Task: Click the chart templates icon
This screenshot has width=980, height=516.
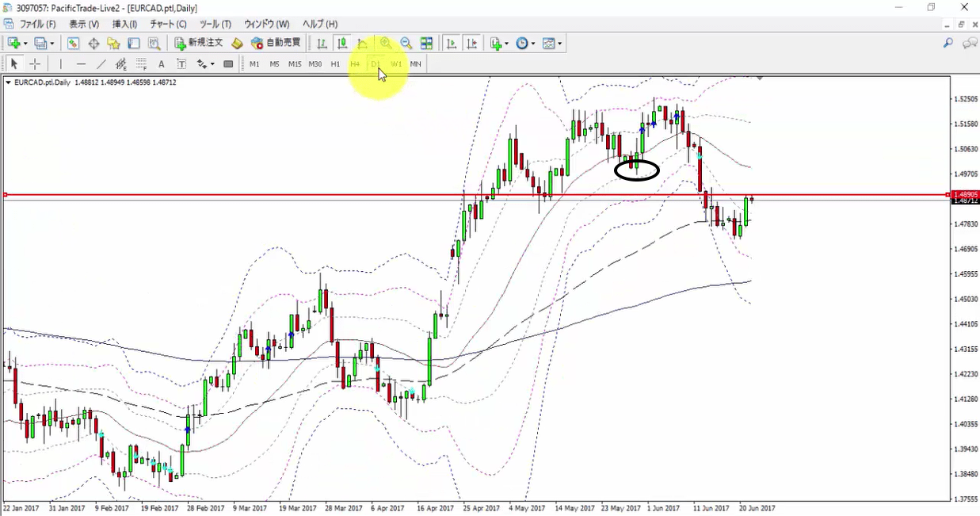Action: pos(548,44)
